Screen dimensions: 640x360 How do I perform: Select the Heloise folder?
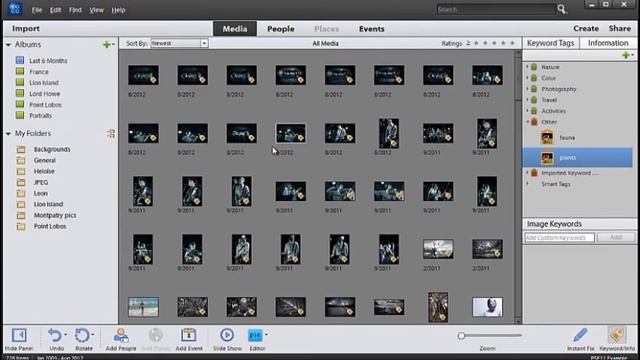tap(44, 171)
